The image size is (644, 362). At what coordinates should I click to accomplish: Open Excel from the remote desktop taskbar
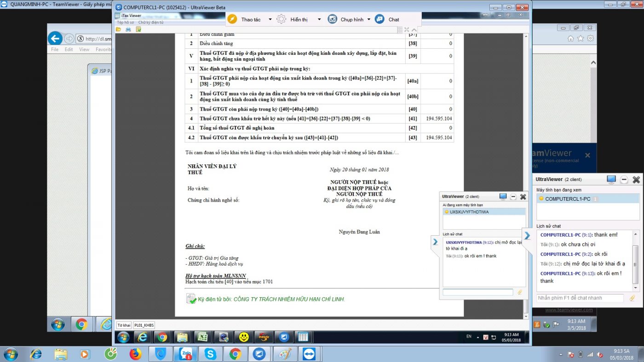click(x=203, y=337)
